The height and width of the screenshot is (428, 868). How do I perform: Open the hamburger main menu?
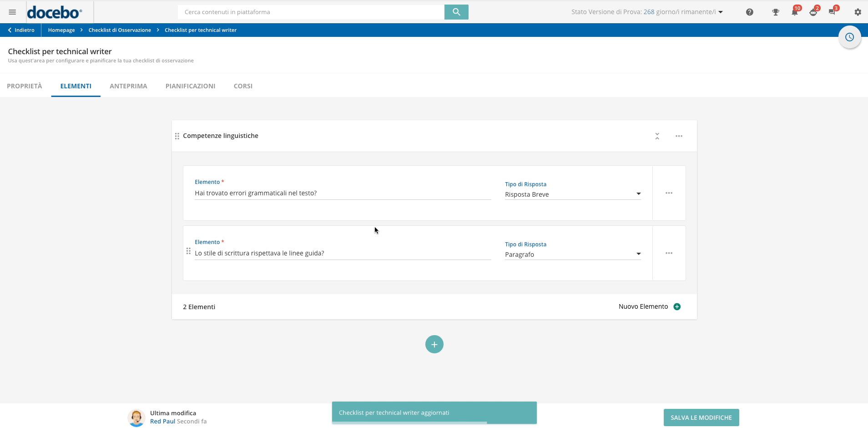(12, 12)
